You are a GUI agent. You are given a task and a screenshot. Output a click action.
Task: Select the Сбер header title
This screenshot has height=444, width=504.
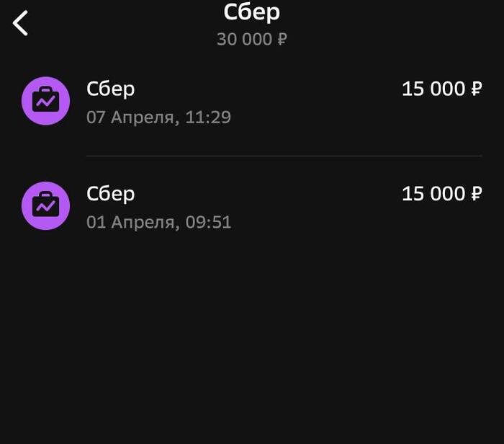click(252, 12)
